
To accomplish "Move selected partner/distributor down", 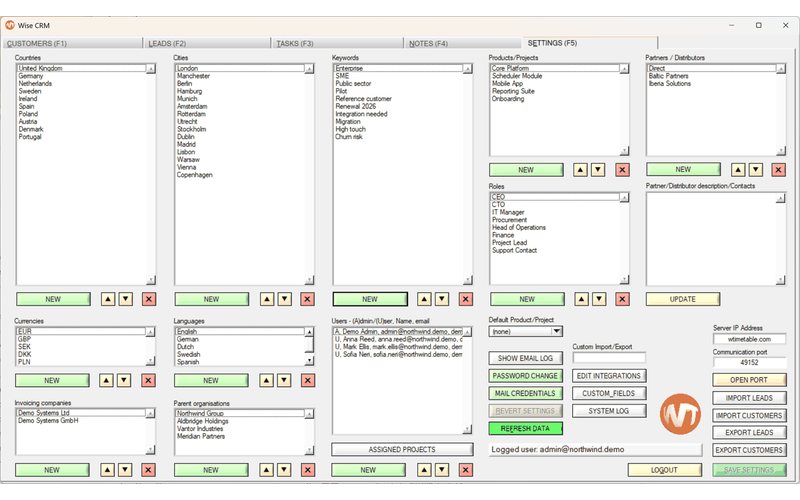I will [x=756, y=169].
